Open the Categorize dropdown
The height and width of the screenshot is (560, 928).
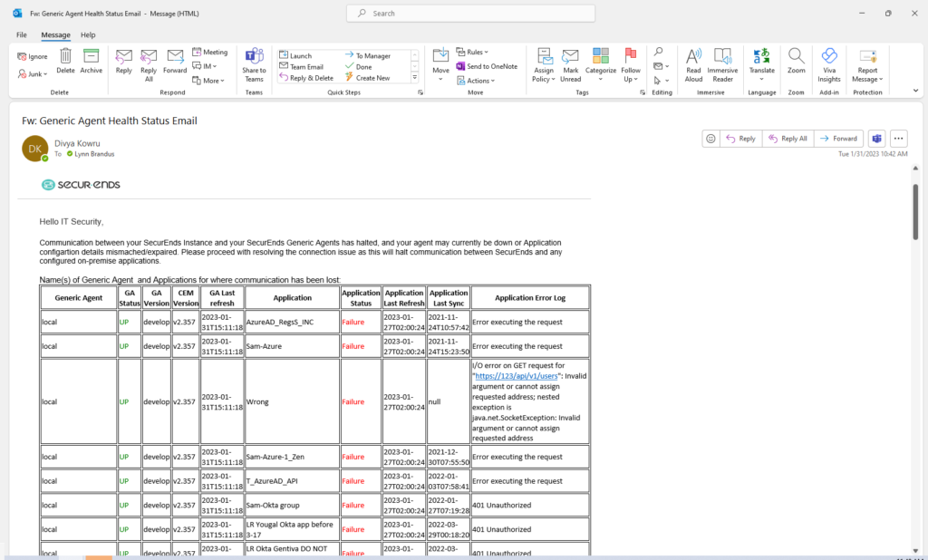coord(601,65)
